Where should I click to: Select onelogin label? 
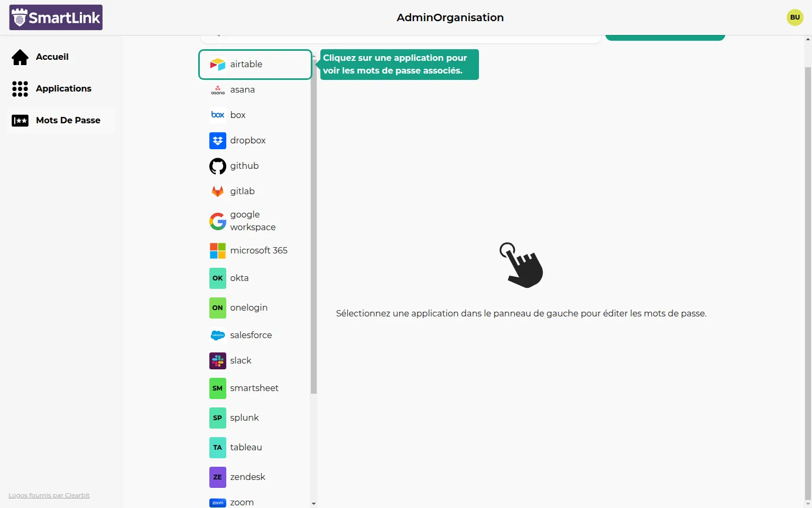(249, 308)
